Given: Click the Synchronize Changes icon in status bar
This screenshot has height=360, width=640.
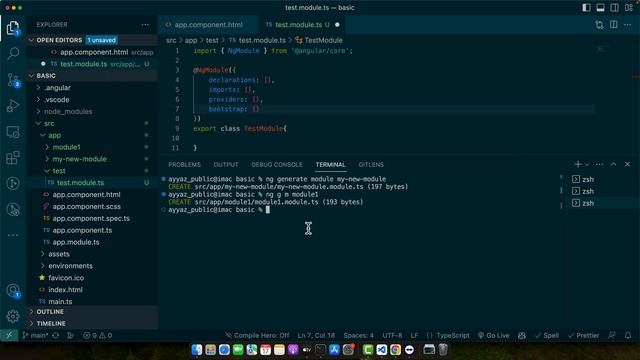Looking at the screenshot, I should (56, 336).
